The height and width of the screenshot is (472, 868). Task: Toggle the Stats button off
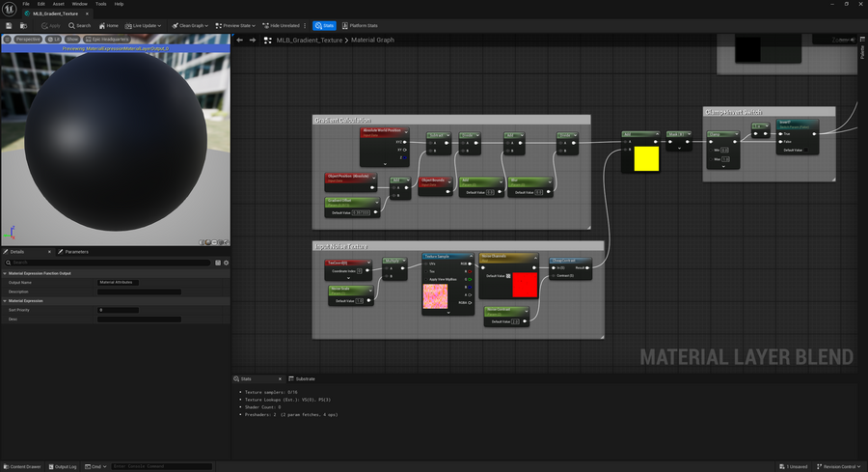325,25
